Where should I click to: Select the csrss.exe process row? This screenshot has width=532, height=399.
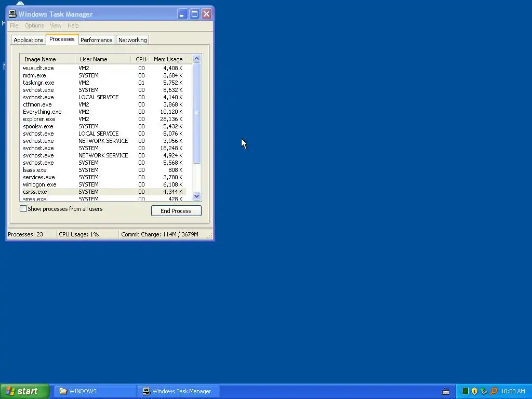(103, 192)
